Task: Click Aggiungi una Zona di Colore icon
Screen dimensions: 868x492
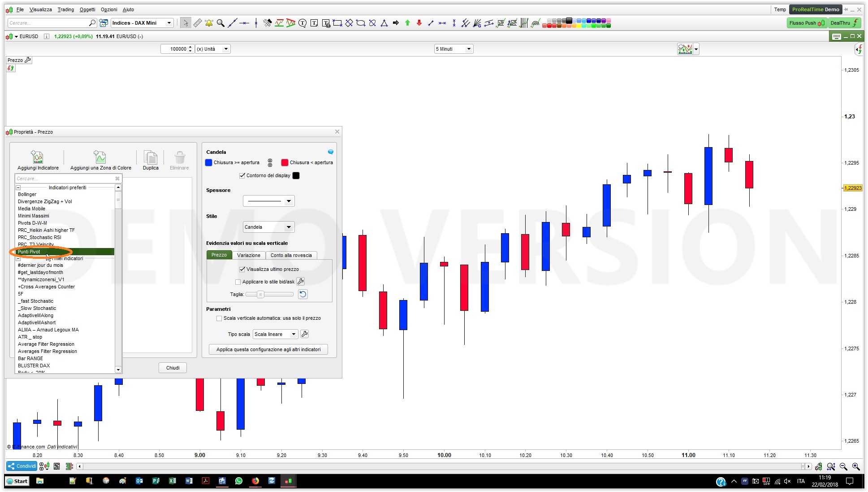Action: point(100,158)
